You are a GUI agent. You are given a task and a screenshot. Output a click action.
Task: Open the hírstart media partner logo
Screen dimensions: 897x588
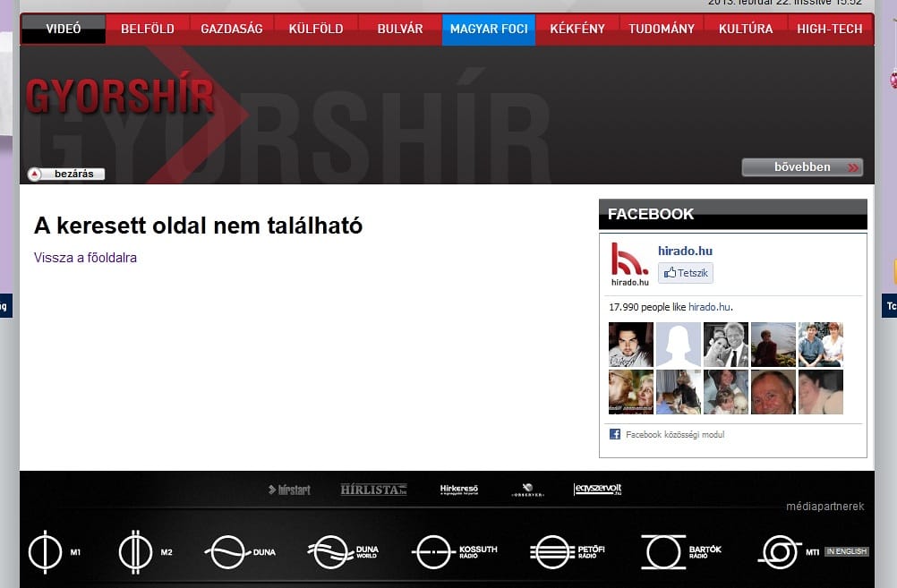tap(289, 490)
